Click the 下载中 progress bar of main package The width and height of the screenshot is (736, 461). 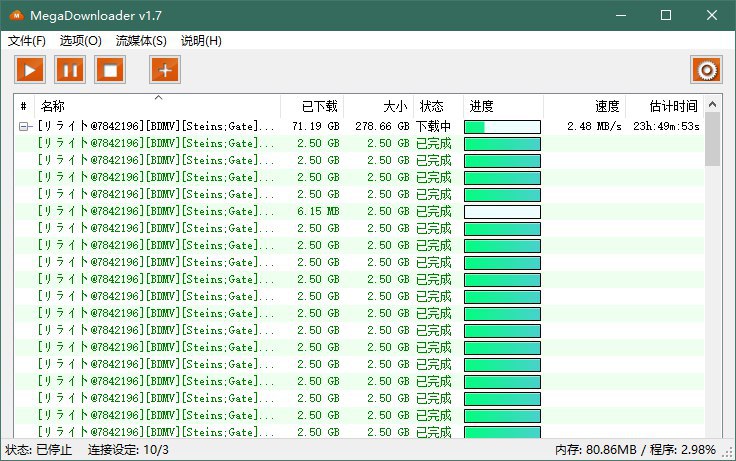(x=502, y=127)
